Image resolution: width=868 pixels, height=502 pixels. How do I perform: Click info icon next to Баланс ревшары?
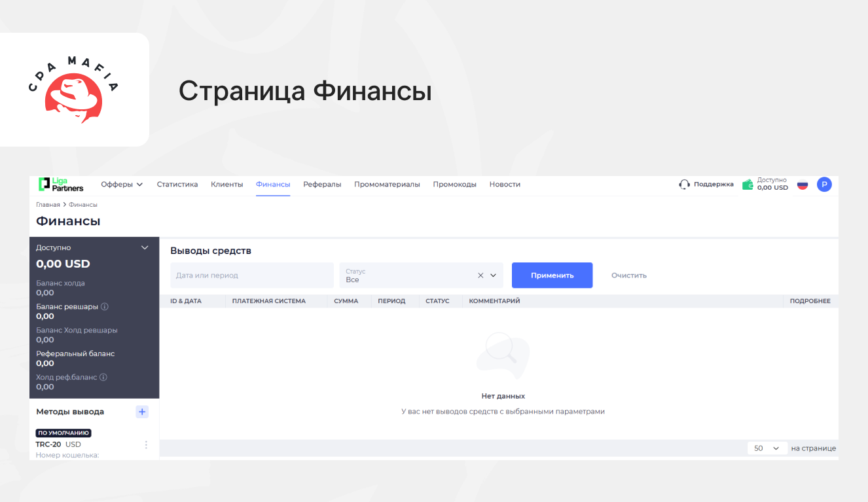click(105, 306)
